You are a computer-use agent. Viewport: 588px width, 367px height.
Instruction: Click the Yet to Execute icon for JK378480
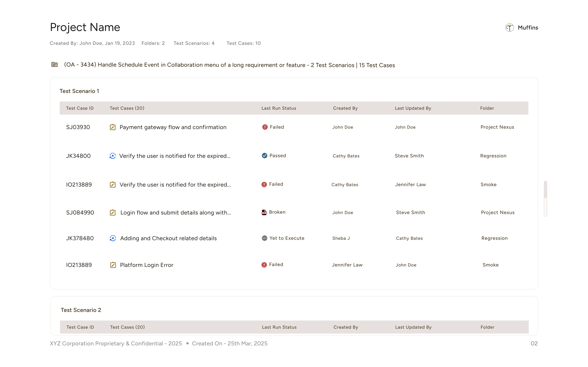[264, 238]
